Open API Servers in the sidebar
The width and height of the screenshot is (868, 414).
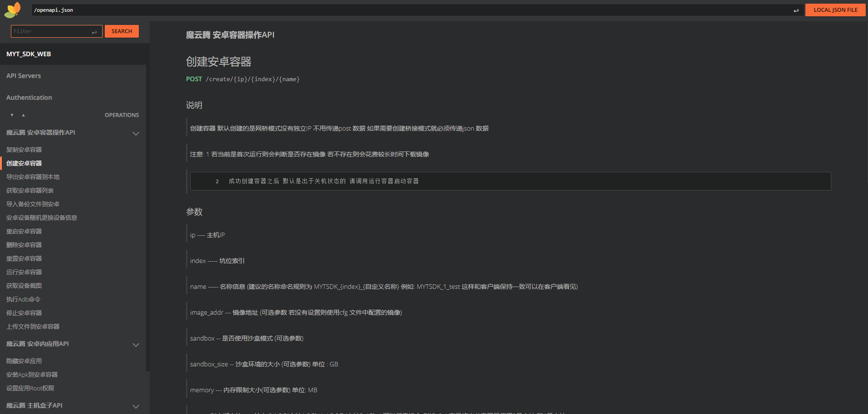[24, 75]
